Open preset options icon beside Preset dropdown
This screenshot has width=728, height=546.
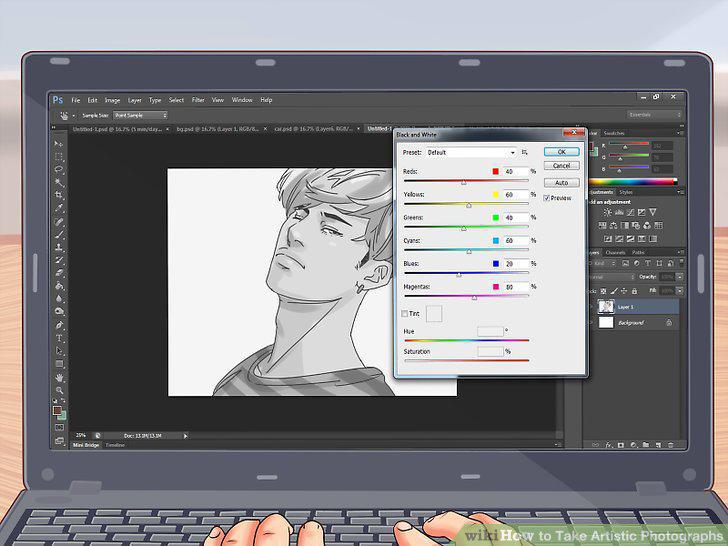coord(525,152)
